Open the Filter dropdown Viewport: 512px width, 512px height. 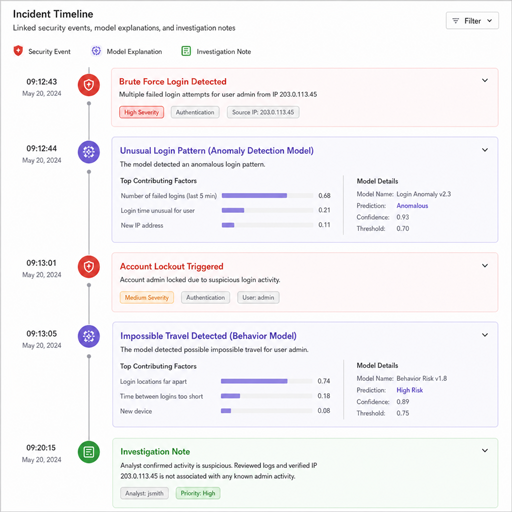[472, 21]
